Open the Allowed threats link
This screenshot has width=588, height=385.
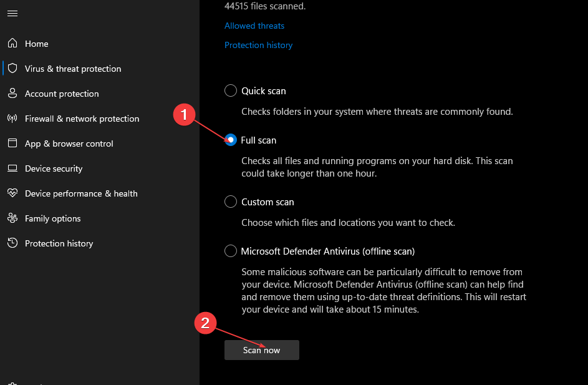point(254,26)
